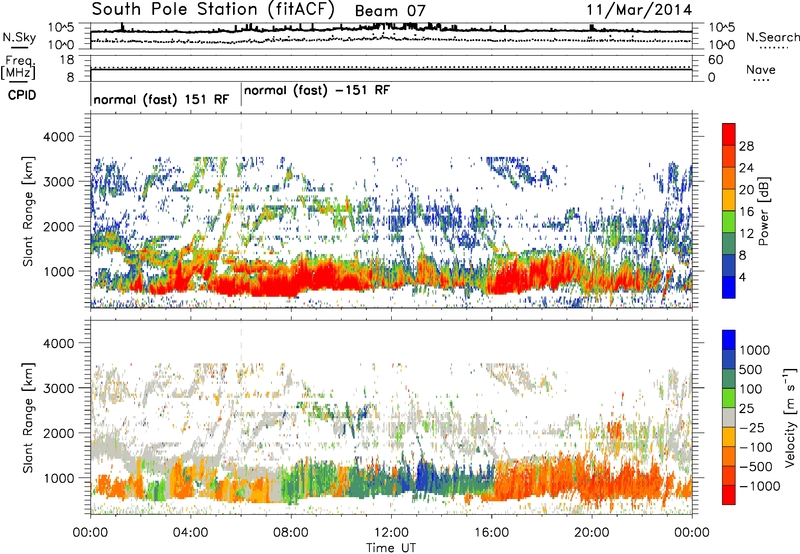800x554 pixels.
Task: Click the "4" value on the power colorbar
Action: (x=742, y=277)
